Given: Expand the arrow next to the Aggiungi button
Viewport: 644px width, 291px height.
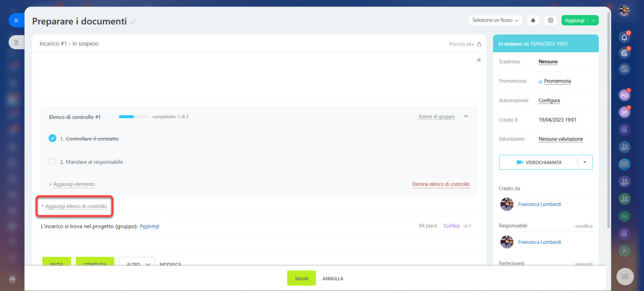Looking at the screenshot, I should (x=594, y=20).
